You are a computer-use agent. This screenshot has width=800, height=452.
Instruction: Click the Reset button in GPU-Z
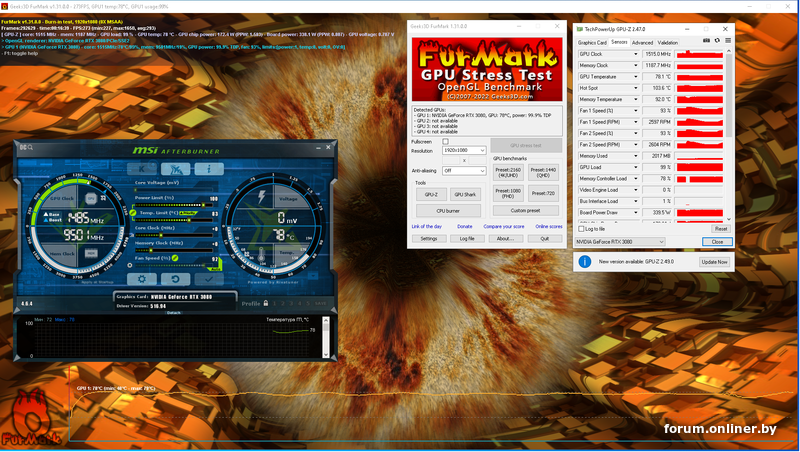(x=720, y=229)
